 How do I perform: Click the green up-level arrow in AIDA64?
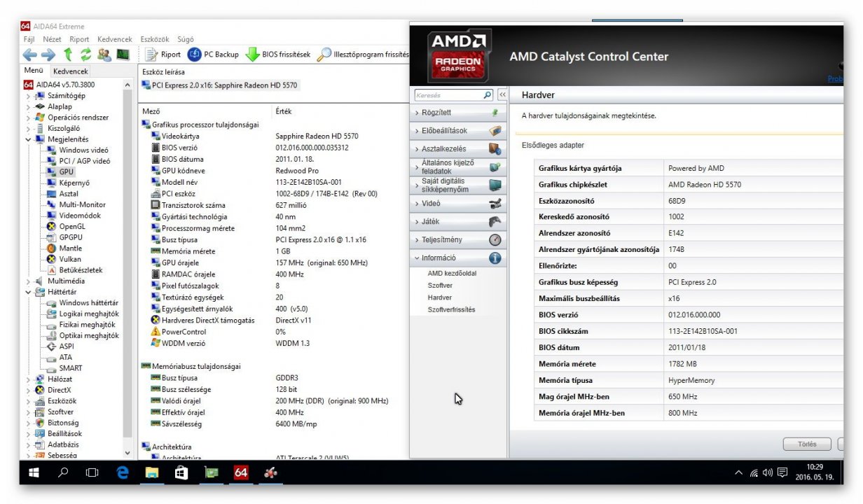coord(68,55)
